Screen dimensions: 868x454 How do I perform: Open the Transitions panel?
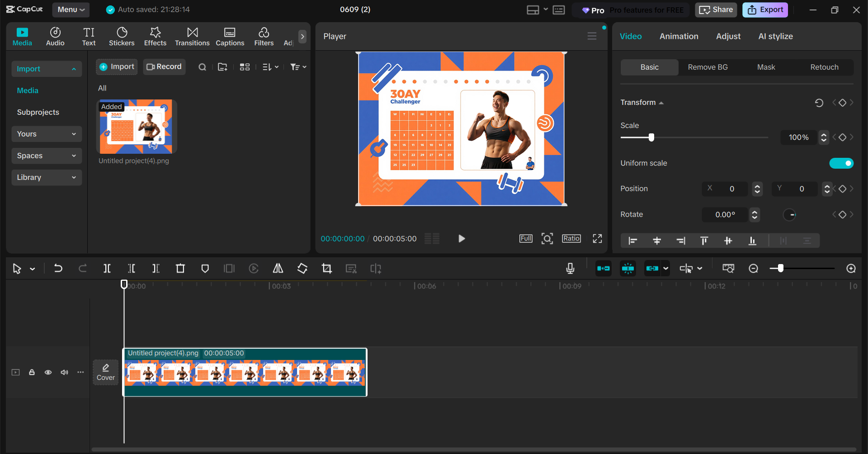192,36
